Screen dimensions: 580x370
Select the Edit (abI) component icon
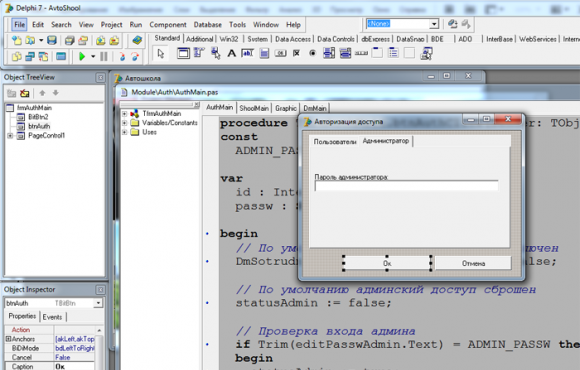point(247,53)
